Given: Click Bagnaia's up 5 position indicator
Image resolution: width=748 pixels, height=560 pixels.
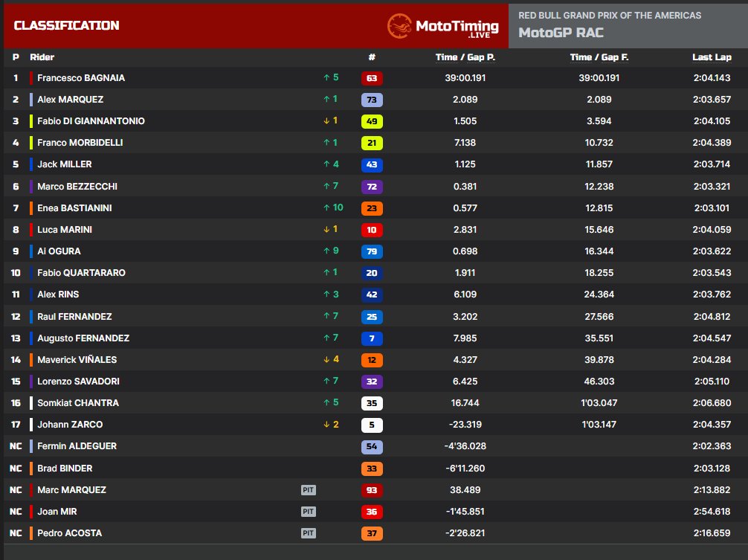Looking at the screenshot, I should pyautogui.click(x=331, y=77).
